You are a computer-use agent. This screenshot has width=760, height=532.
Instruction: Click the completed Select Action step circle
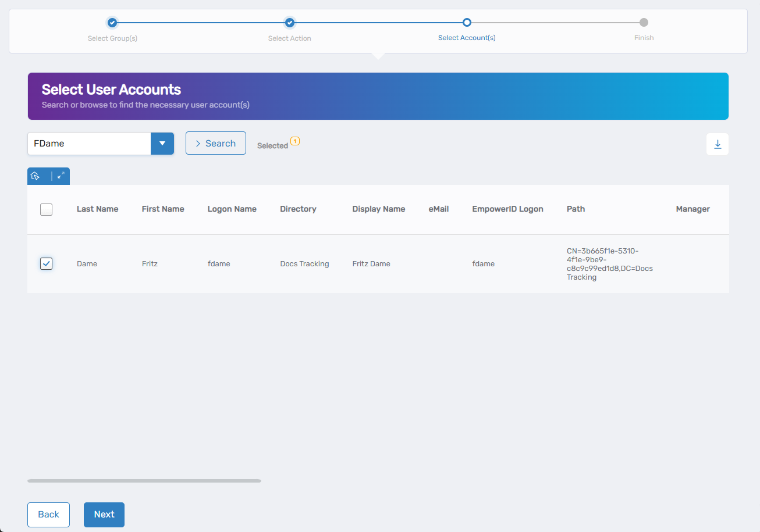[x=289, y=22]
